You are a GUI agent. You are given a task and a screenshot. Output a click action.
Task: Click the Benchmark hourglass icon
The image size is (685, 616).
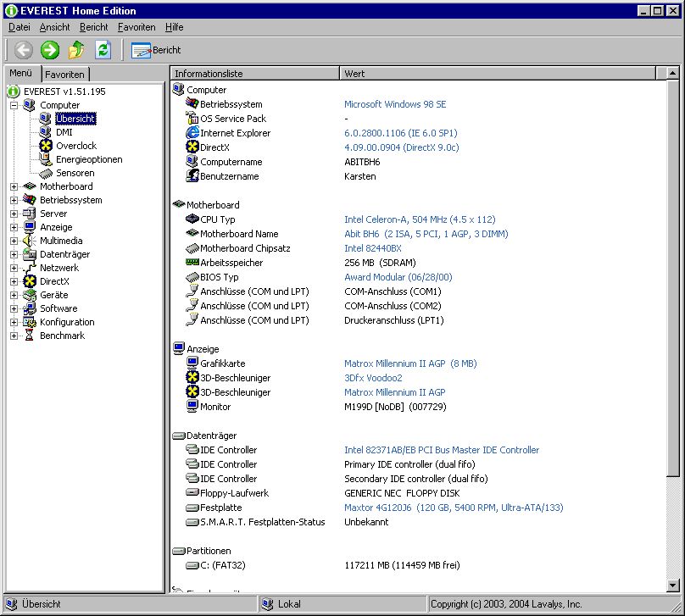pos(30,336)
